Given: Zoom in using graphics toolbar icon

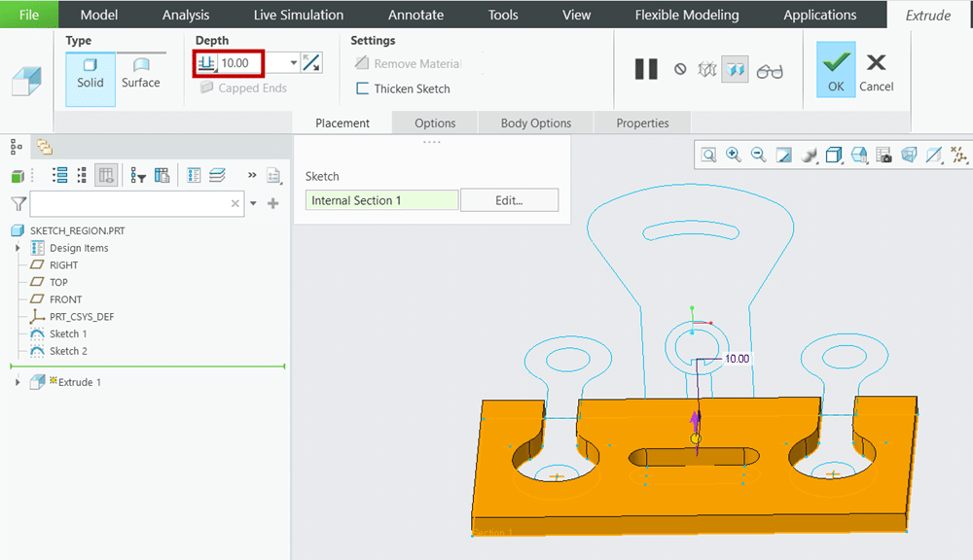Looking at the screenshot, I should (x=734, y=155).
